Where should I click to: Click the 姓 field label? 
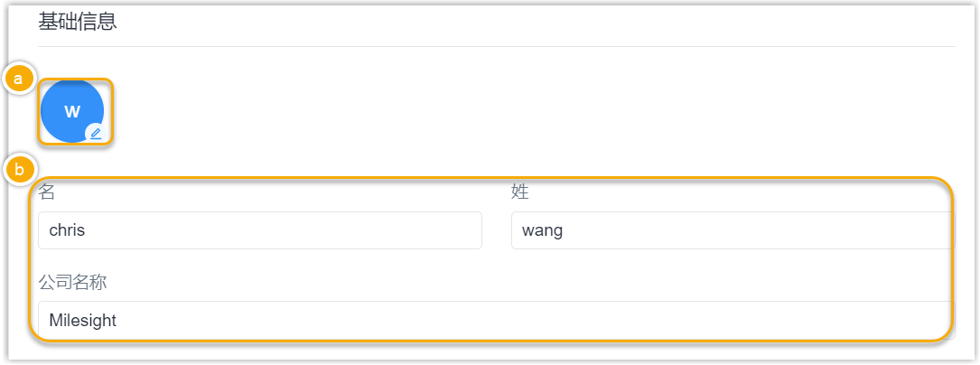(520, 192)
